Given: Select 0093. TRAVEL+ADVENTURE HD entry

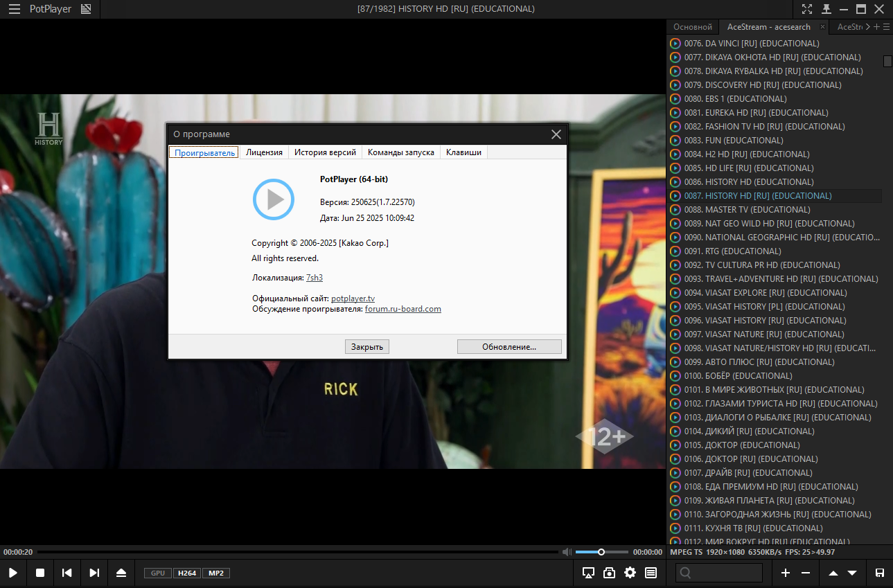Looking at the screenshot, I should 775,279.
